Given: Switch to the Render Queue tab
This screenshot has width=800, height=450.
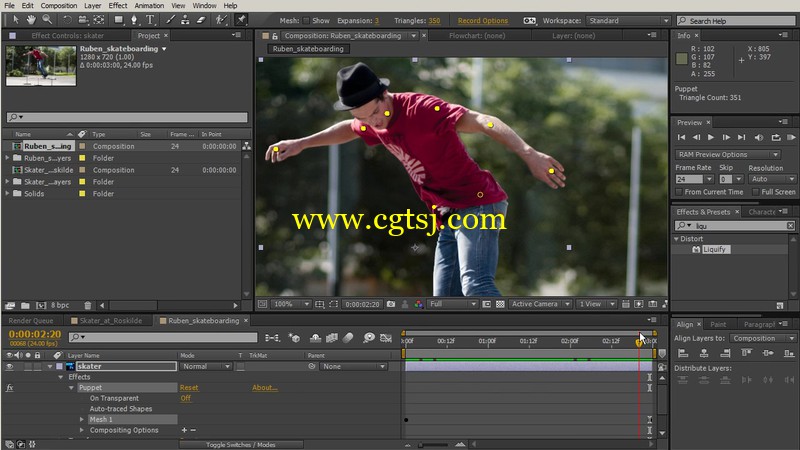Looking at the screenshot, I should (x=31, y=320).
